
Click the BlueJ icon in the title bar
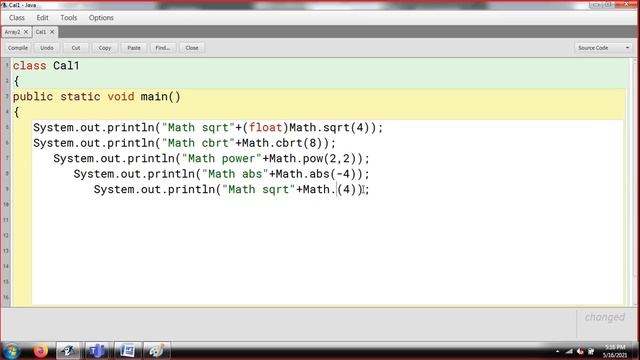(4, 5)
